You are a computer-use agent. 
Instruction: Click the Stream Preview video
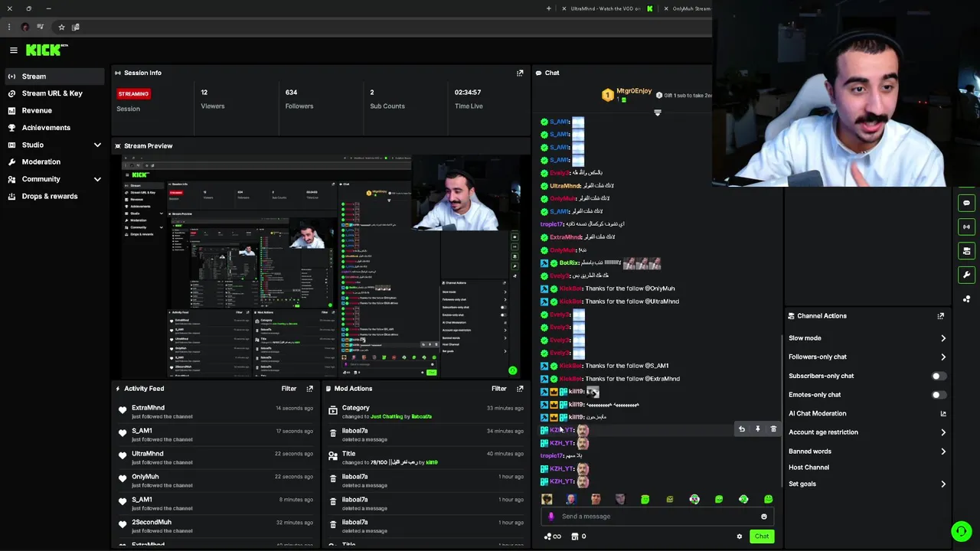[x=321, y=266]
